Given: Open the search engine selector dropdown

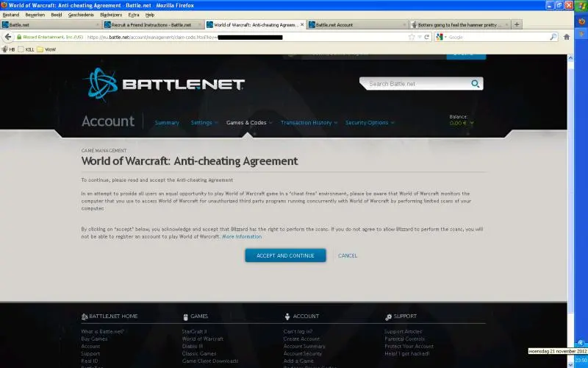Looking at the screenshot, I should 442,37.
